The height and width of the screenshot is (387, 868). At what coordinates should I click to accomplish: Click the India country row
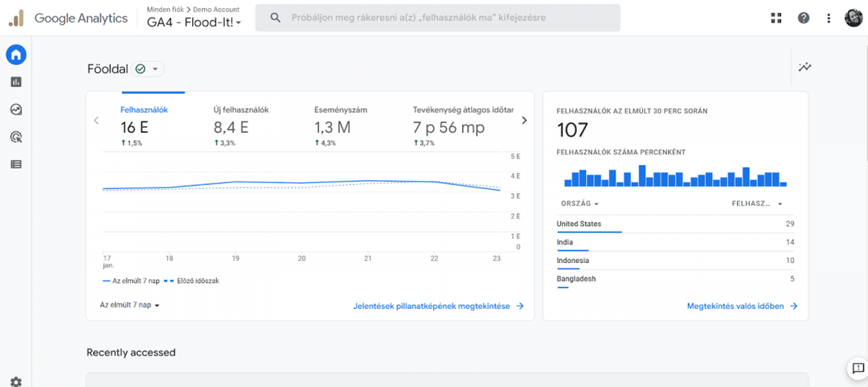[x=675, y=242]
